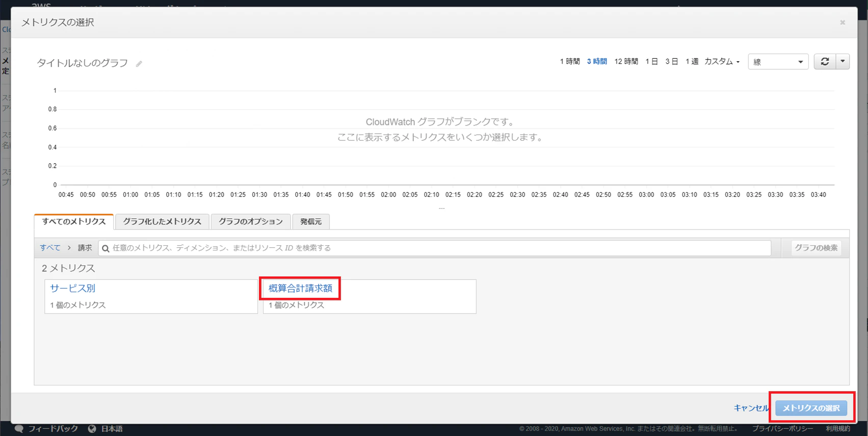Open the 利用規約 footer link
Screen dimensions: 868x436
(838, 429)
